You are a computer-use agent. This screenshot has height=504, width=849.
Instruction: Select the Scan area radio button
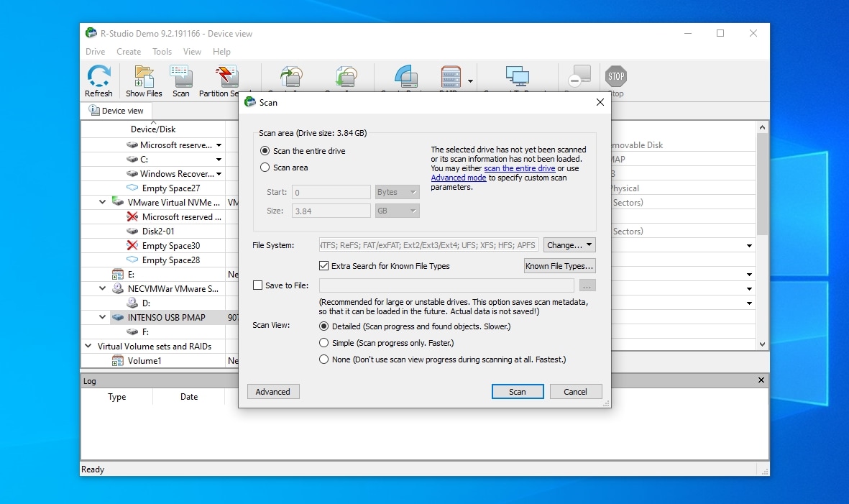click(265, 168)
